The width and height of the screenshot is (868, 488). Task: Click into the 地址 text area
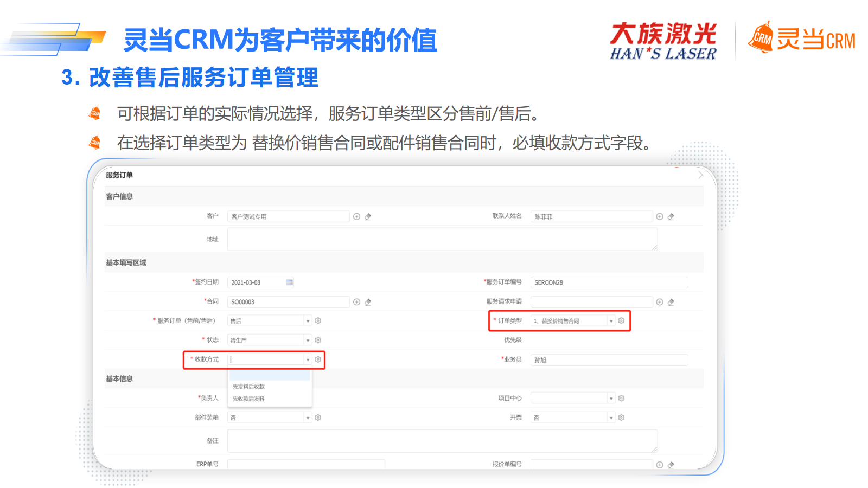[442, 239]
